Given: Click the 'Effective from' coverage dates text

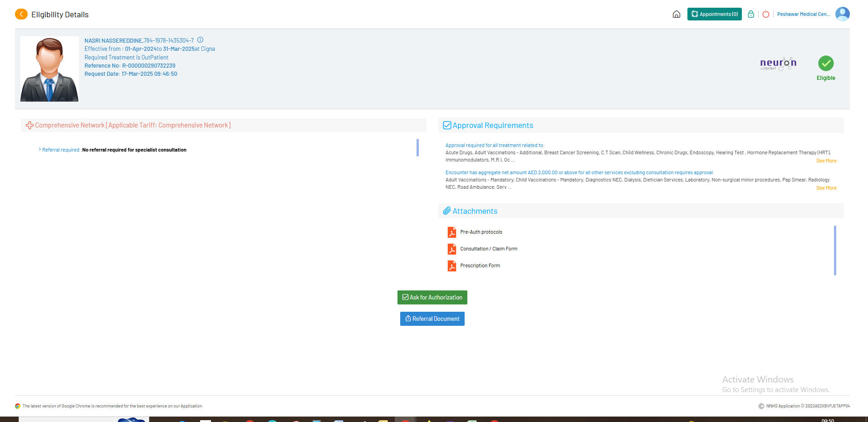Looking at the screenshot, I should tap(150, 49).
